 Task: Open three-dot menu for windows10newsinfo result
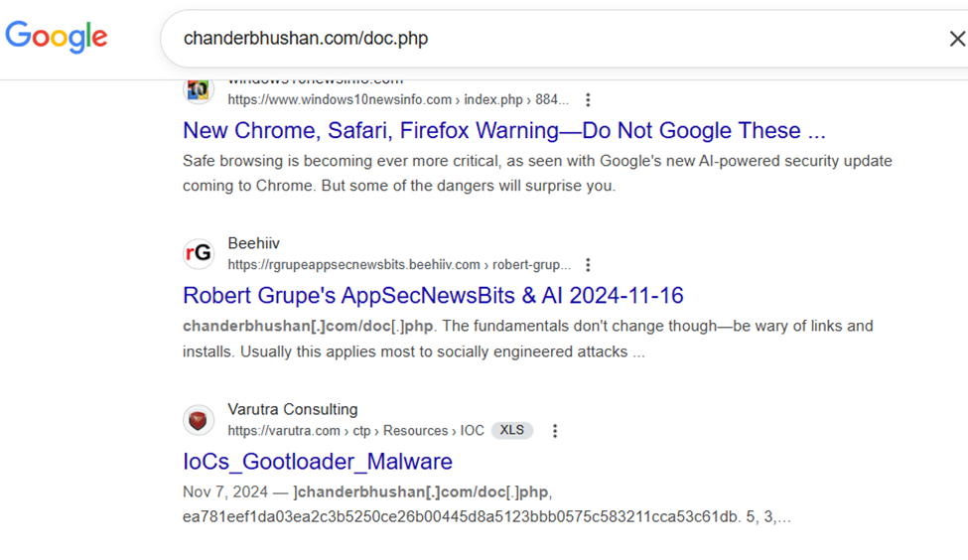tap(589, 100)
